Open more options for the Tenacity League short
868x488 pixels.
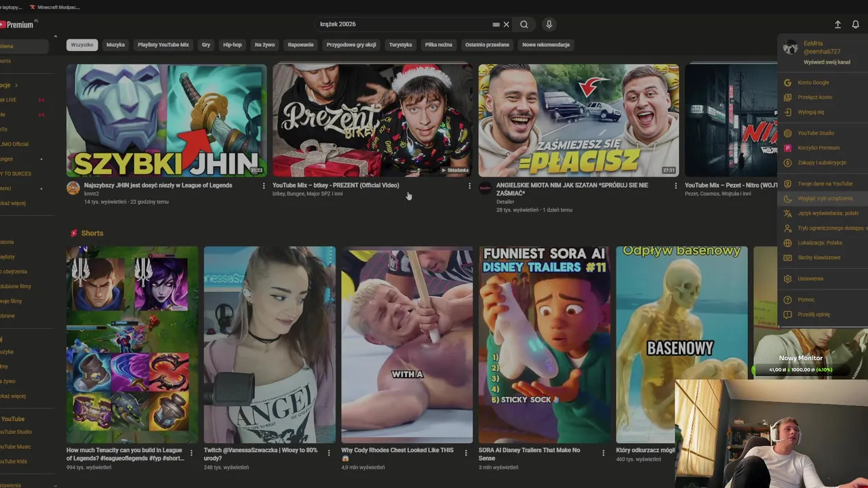coord(191,453)
